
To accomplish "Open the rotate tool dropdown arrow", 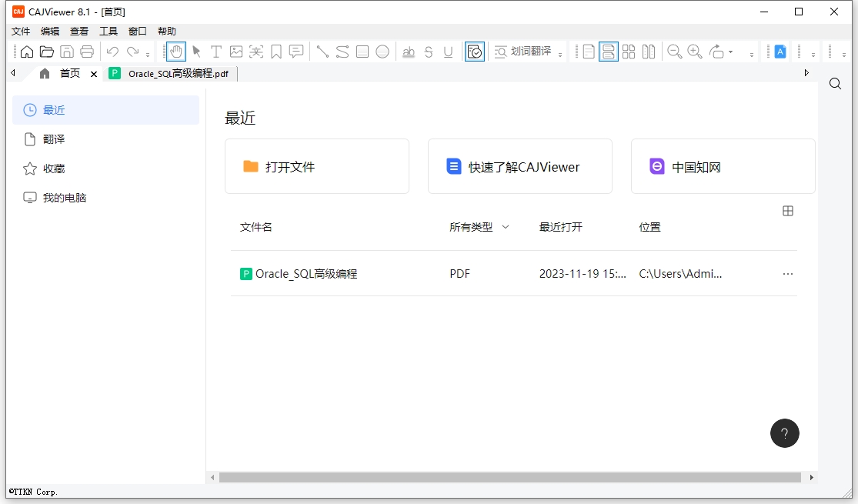I will 730,52.
